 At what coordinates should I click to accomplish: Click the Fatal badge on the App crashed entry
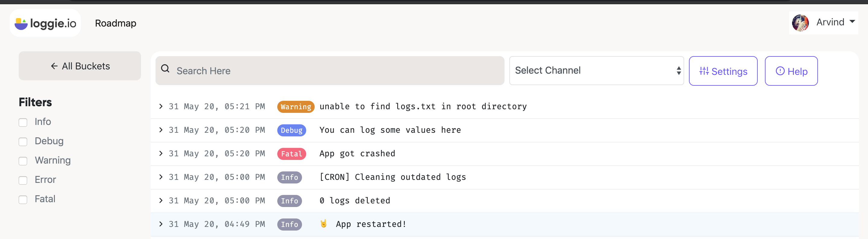[x=291, y=154]
